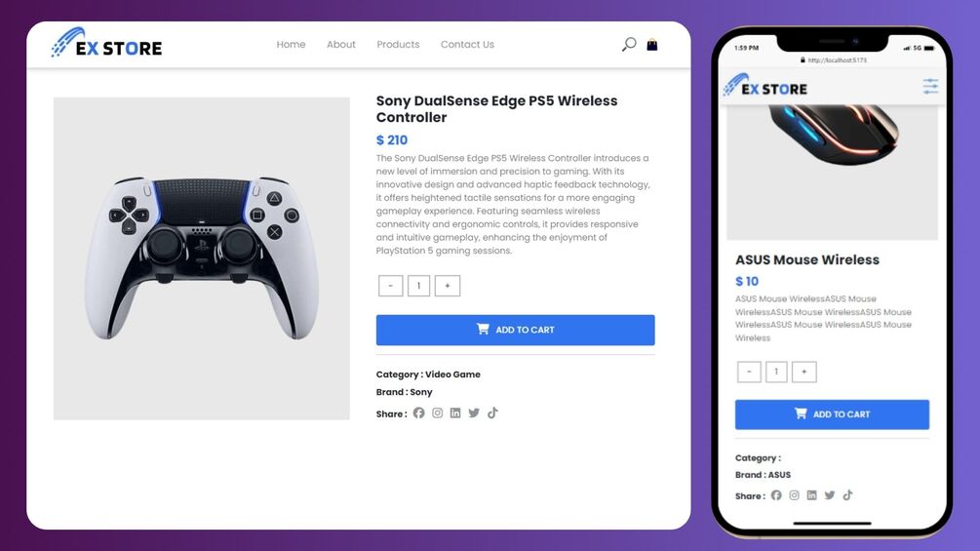The width and height of the screenshot is (980, 551).
Task: Share ASUS mouse on TikTok in mobile view
Action: pyautogui.click(x=847, y=495)
